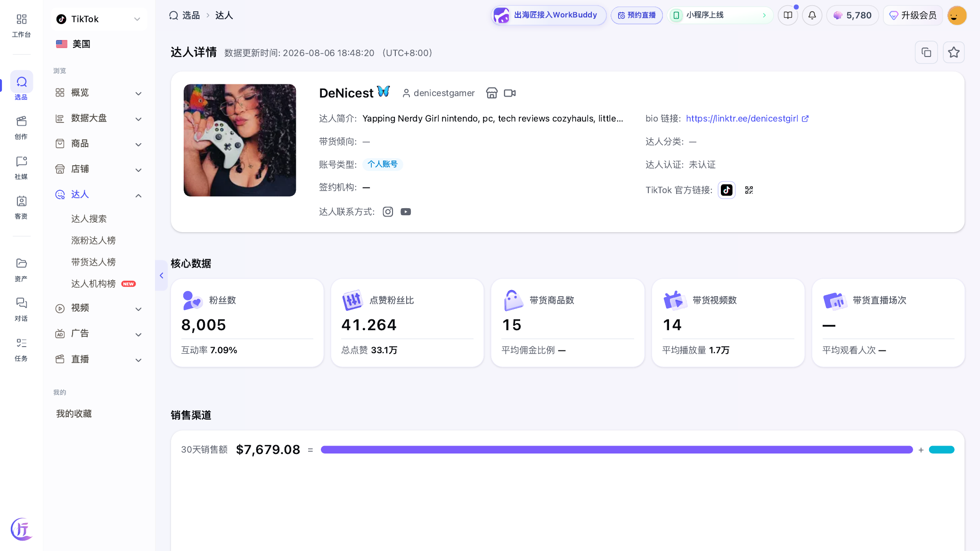The width and height of the screenshot is (980, 551).
Task: Click the 粉丝数 card icon
Action: point(192,300)
